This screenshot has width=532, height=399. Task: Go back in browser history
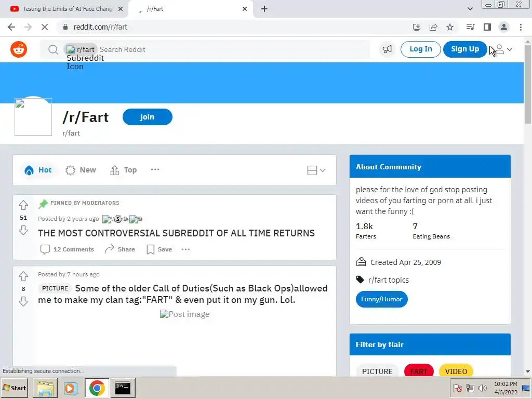[x=11, y=27]
